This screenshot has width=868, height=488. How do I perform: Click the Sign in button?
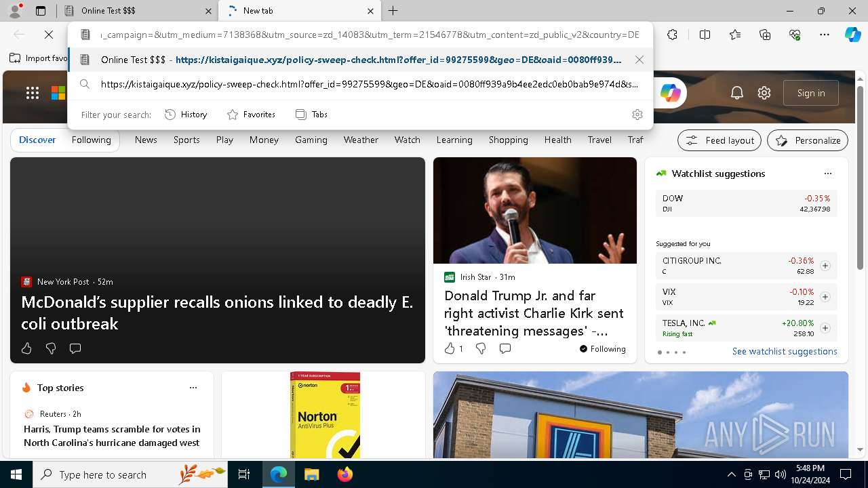(811, 93)
